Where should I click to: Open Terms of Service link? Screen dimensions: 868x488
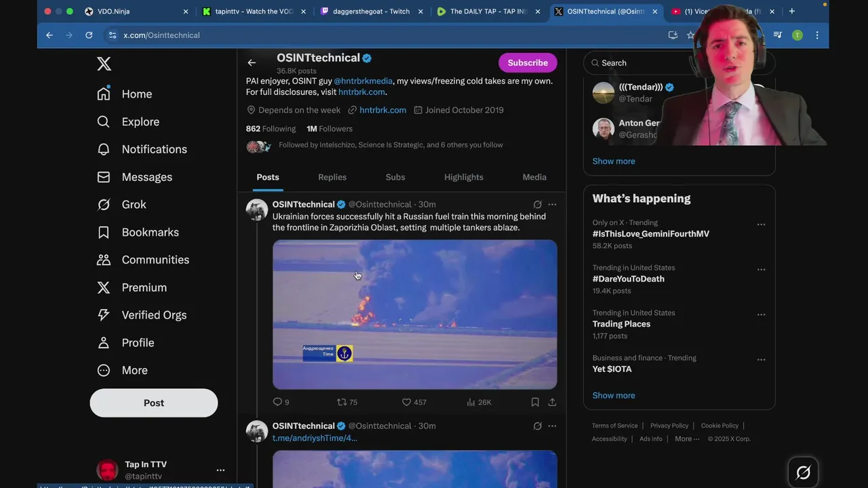(614, 426)
